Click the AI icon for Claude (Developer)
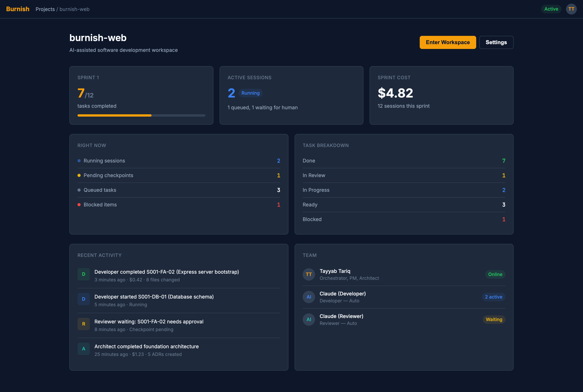The image size is (583, 392). click(x=309, y=297)
